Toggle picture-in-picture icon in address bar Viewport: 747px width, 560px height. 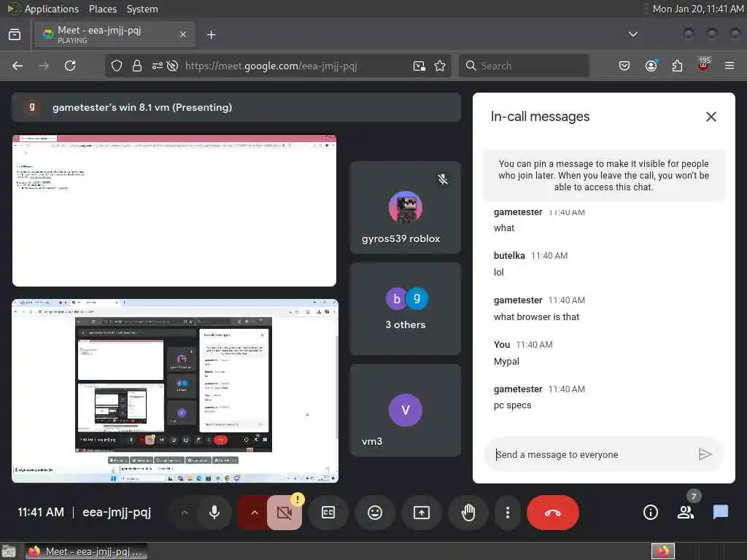(x=419, y=66)
